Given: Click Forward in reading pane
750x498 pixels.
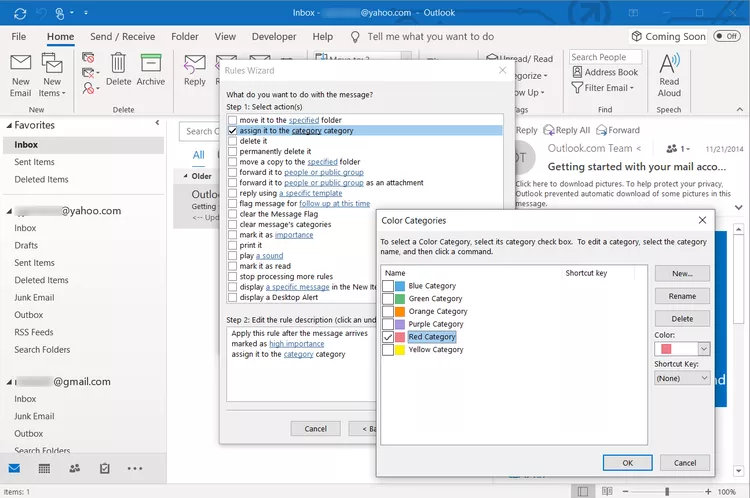Looking at the screenshot, I should [618, 130].
